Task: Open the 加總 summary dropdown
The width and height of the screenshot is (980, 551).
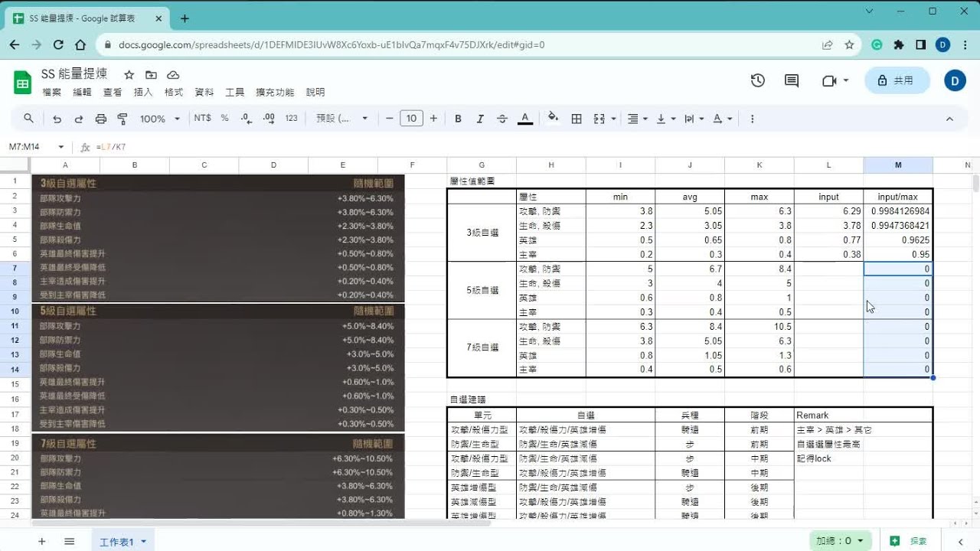Action: [839, 540]
